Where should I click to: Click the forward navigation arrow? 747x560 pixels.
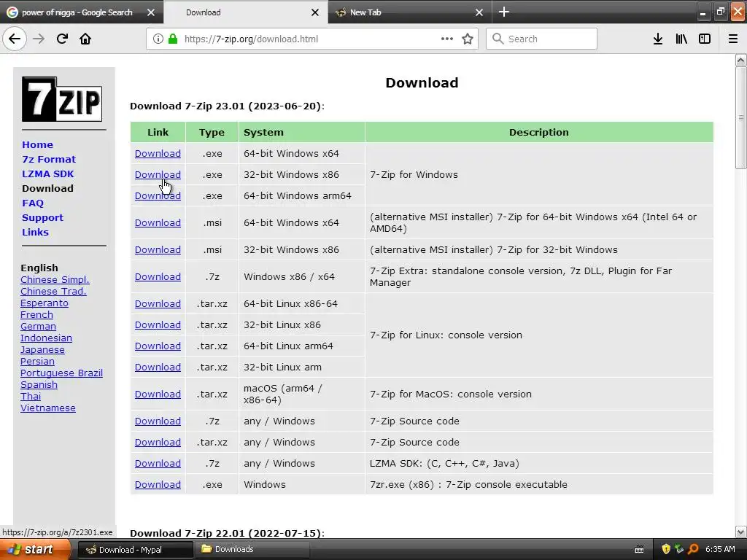coord(39,39)
